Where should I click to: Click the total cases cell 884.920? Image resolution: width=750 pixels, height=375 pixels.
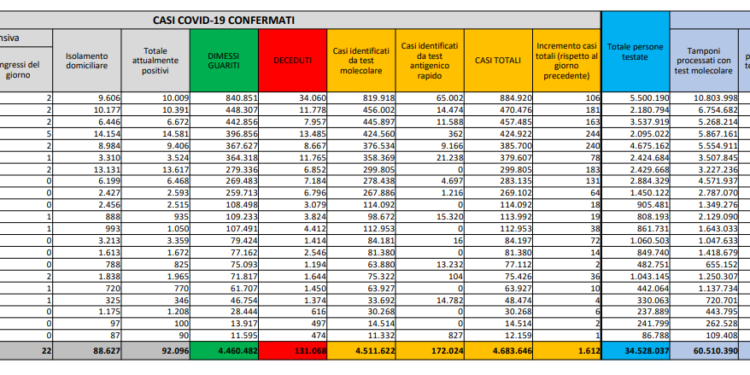point(498,98)
